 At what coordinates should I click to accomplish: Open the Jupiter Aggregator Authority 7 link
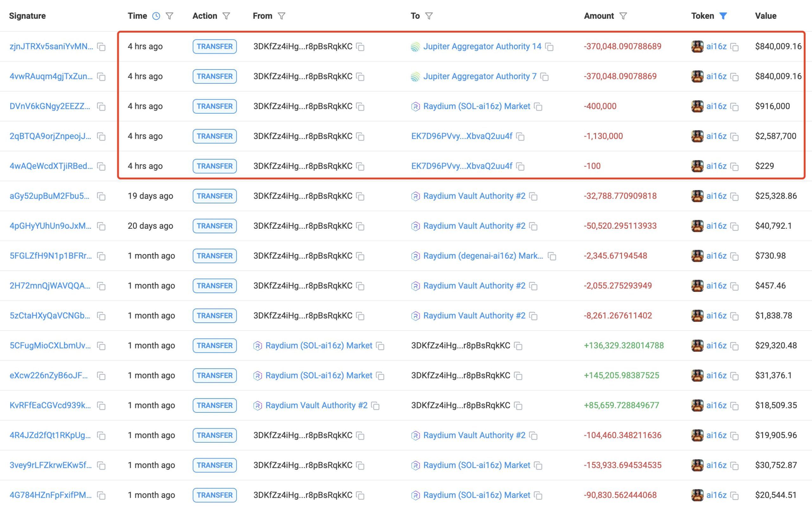[x=479, y=76]
